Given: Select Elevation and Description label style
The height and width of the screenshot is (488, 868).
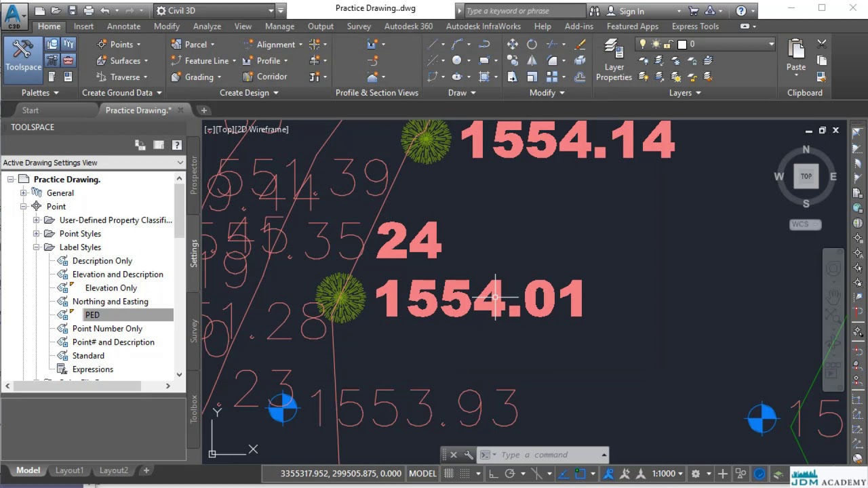Looking at the screenshot, I should point(117,274).
